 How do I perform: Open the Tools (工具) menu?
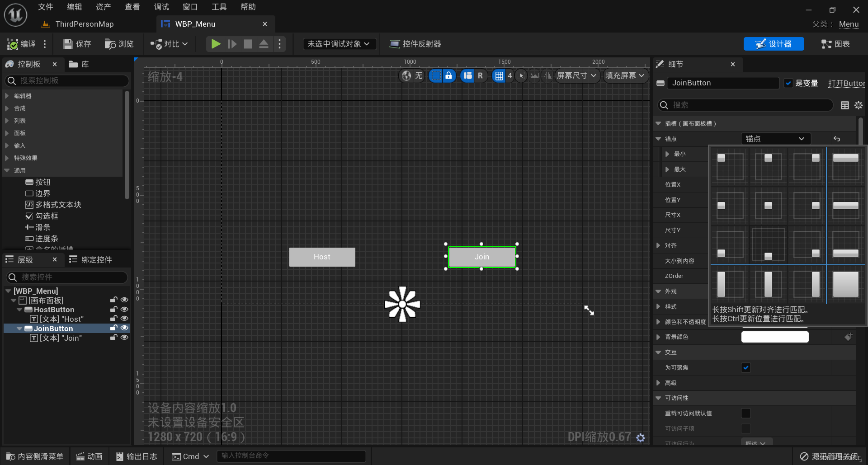(x=219, y=7)
